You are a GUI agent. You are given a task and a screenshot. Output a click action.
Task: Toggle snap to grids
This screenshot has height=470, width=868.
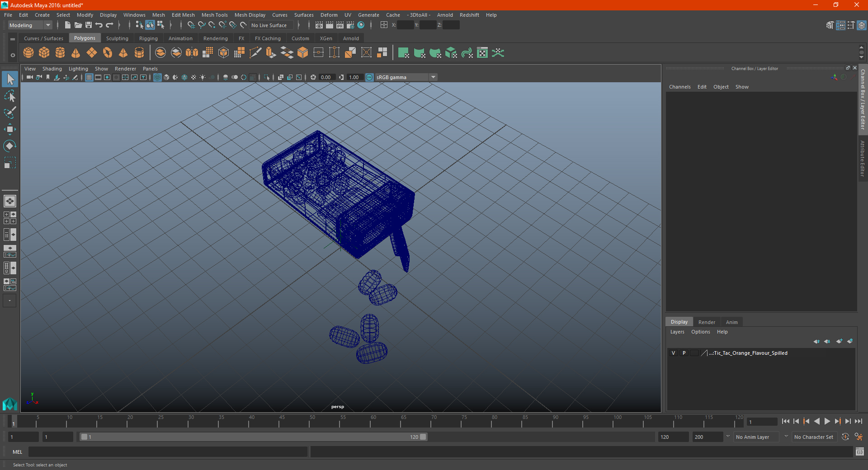coord(191,25)
